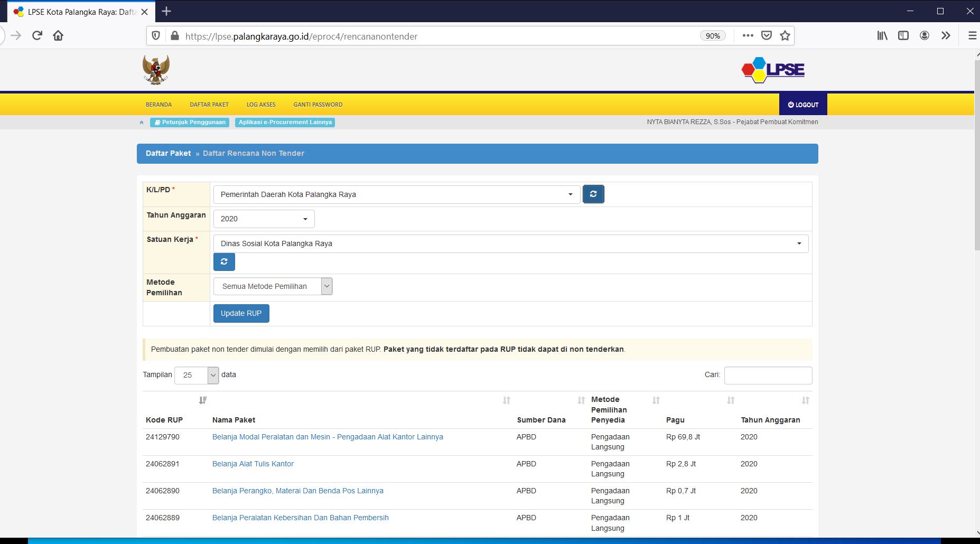Bookmark this page with star icon

coord(785,36)
